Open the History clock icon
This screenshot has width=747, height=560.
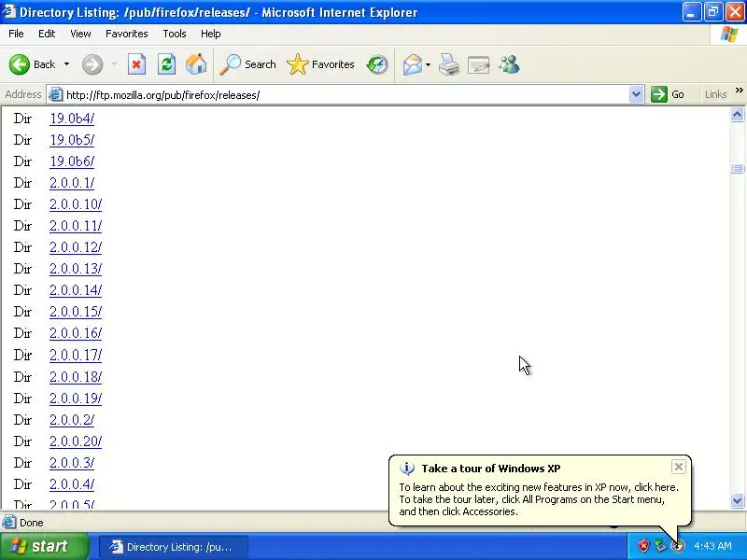coord(377,64)
